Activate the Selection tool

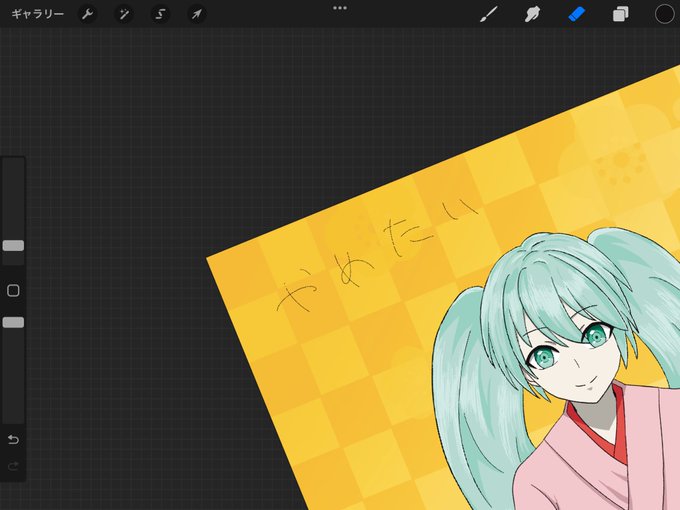(160, 14)
